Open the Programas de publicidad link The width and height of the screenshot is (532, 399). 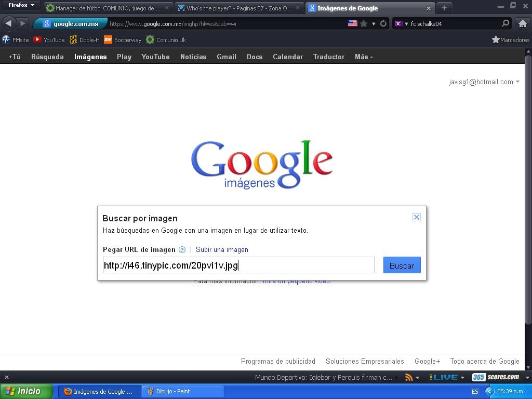pos(278,362)
